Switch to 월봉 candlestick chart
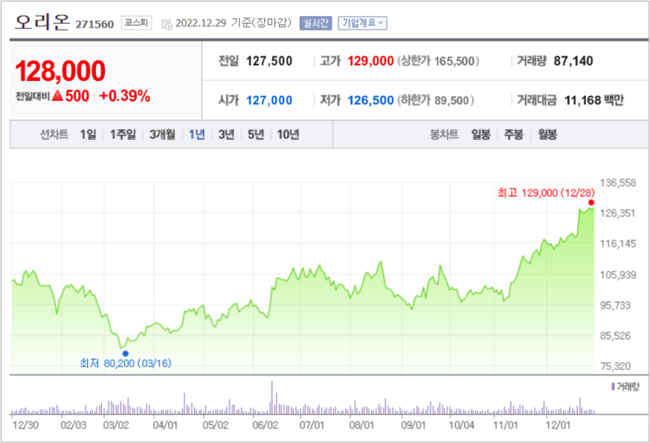The height and width of the screenshot is (443, 650). click(547, 134)
